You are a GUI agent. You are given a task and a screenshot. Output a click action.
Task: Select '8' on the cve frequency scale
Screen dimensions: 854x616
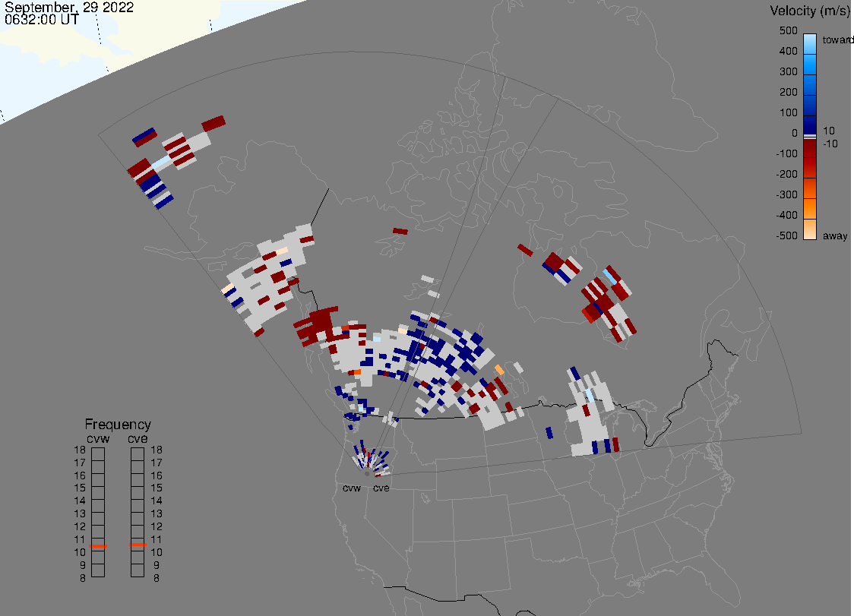coord(157,579)
